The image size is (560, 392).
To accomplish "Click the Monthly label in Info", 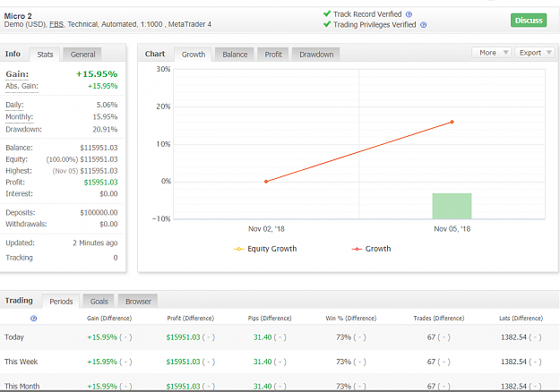I will 20,117.
